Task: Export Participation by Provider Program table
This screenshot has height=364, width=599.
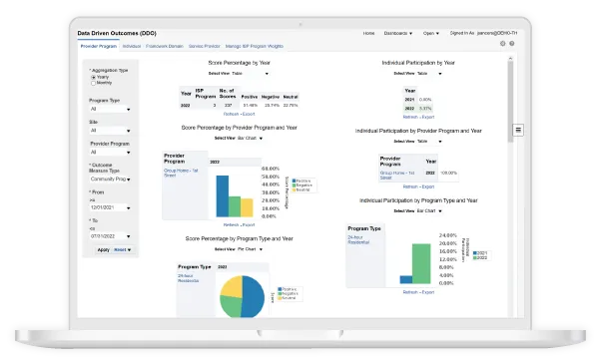Action: (428, 186)
